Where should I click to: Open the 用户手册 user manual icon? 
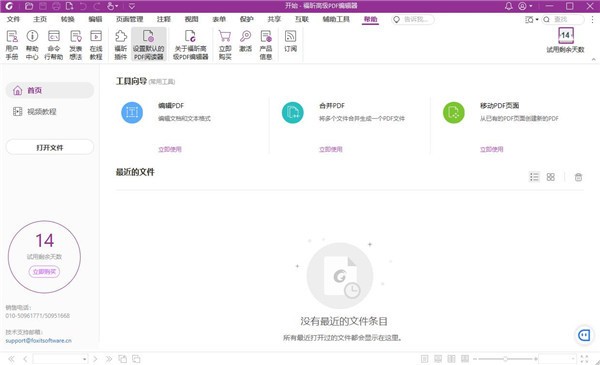coord(12,45)
